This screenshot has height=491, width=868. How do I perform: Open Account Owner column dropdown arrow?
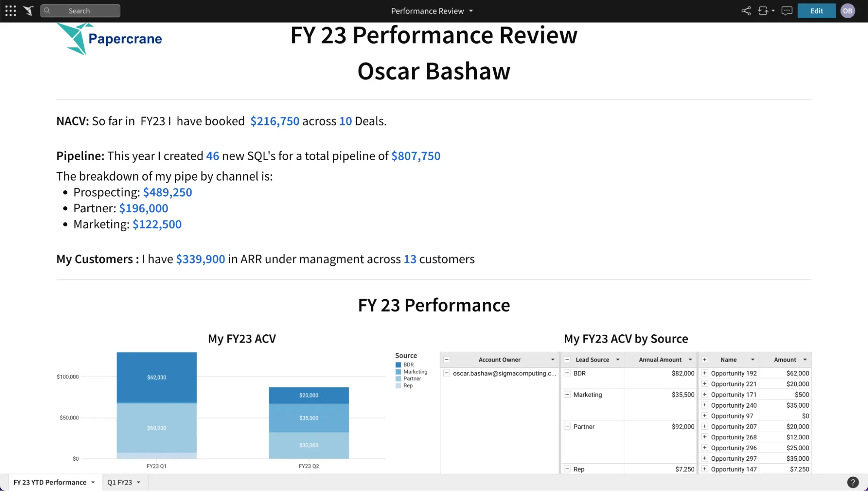pos(553,359)
